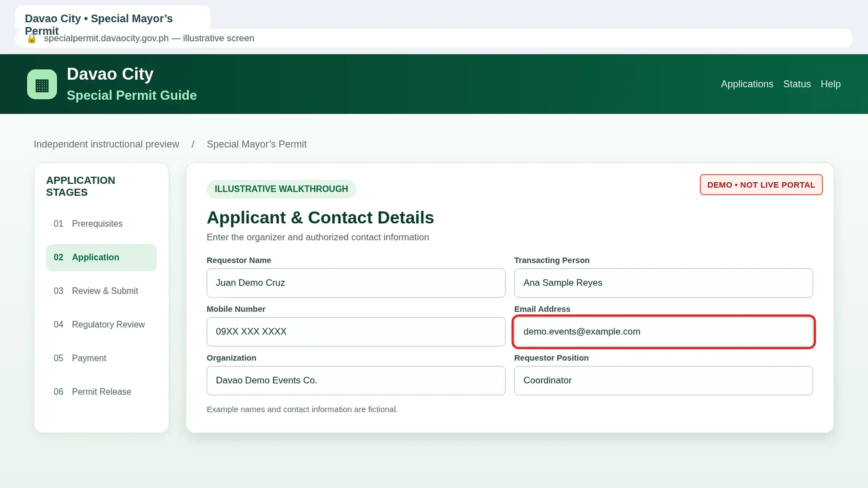868x488 pixels.
Task: Click the Organization input field
Action: pyautogui.click(x=356, y=381)
